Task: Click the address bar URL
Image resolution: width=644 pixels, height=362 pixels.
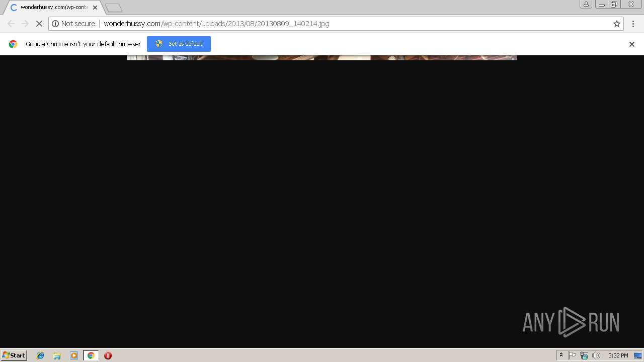Action: pyautogui.click(x=216, y=24)
